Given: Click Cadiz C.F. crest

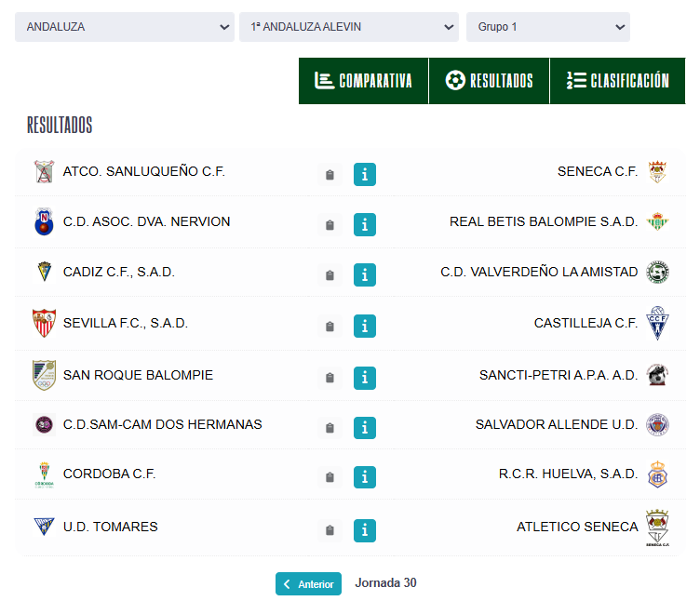Looking at the screenshot, I should [44, 272].
